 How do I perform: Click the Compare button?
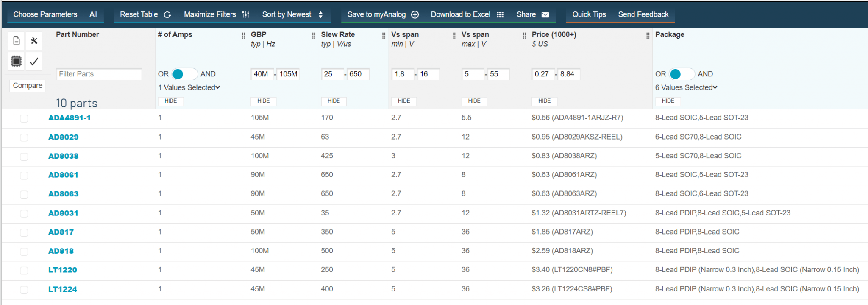click(28, 86)
